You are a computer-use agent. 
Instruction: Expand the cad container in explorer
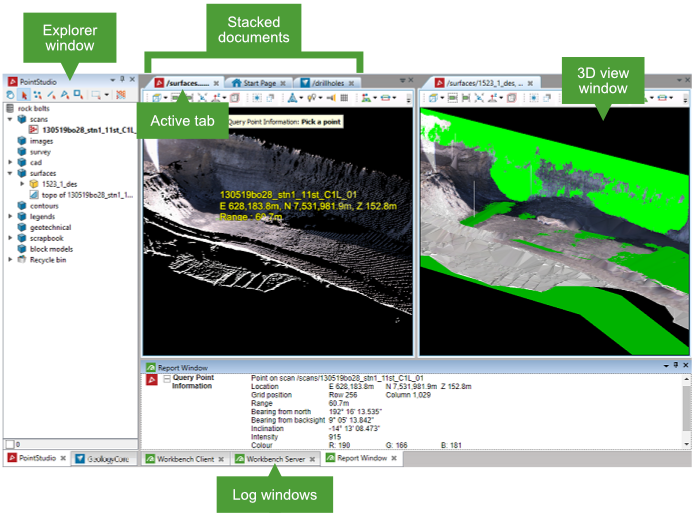(x=10, y=162)
